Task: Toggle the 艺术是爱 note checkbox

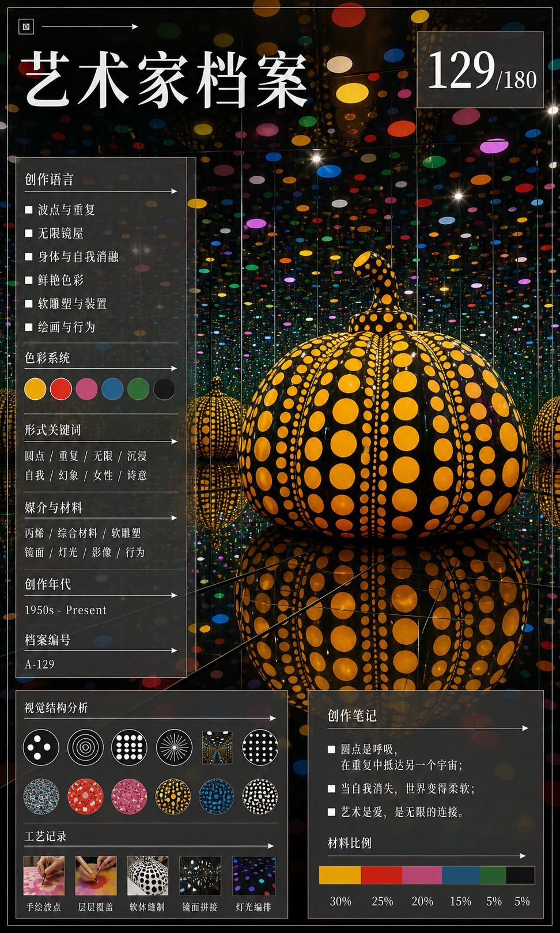Action: (x=331, y=812)
